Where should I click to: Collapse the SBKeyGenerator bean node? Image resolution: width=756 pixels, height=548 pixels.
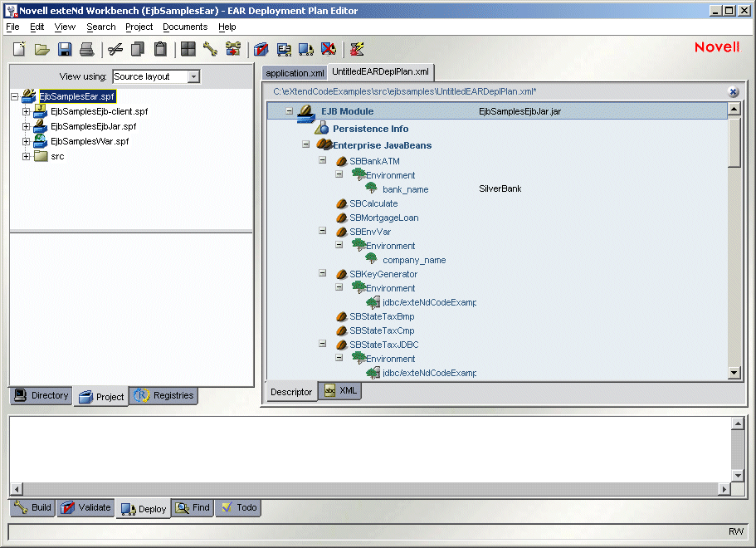click(x=323, y=273)
